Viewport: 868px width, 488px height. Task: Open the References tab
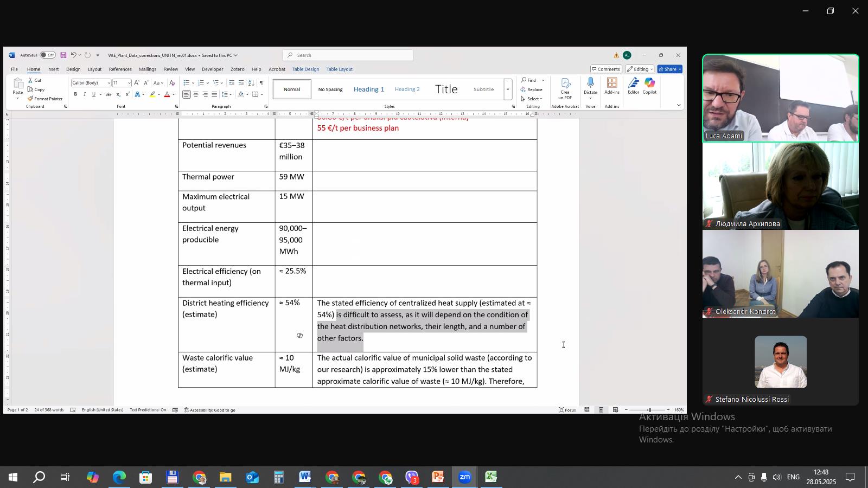(120, 69)
